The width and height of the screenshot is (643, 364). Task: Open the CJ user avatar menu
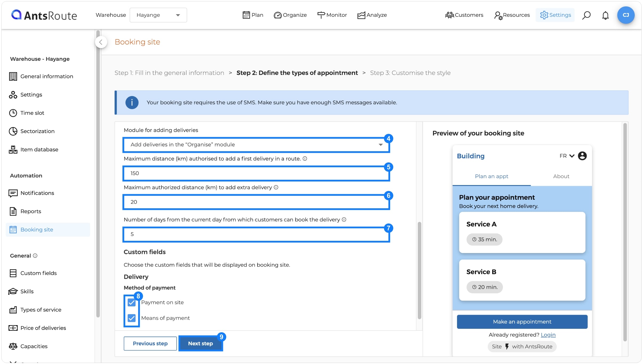pyautogui.click(x=626, y=15)
